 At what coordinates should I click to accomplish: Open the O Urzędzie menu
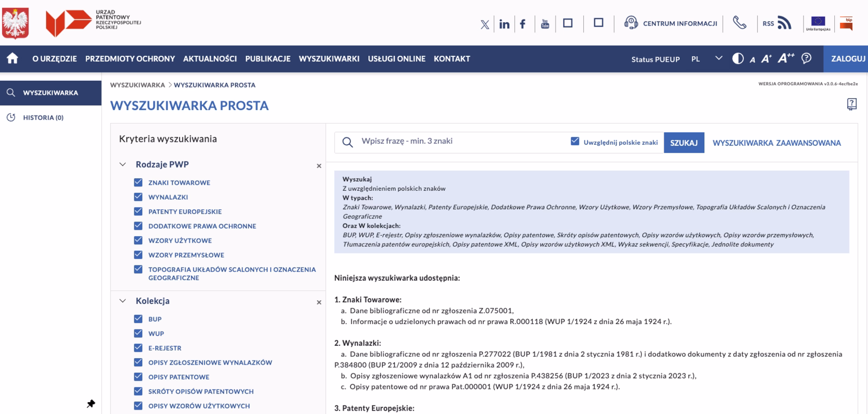[x=54, y=59]
